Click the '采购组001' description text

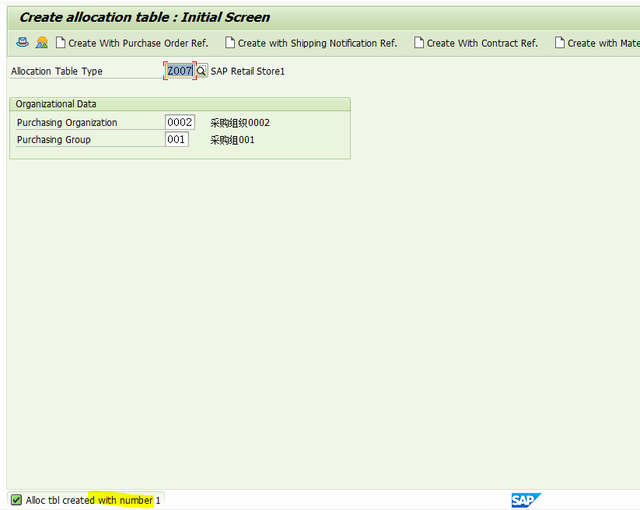click(232, 140)
